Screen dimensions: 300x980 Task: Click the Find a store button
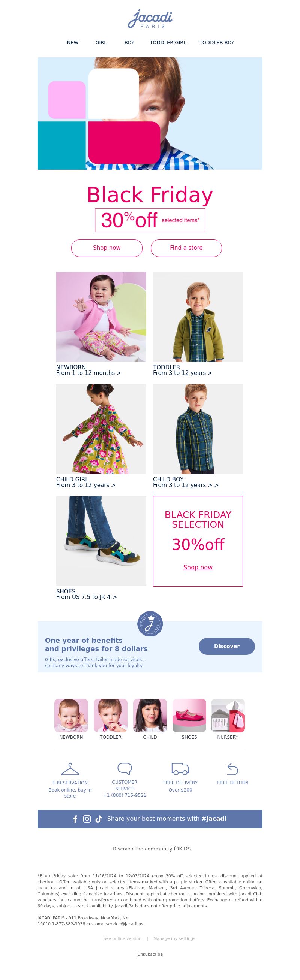pyautogui.click(x=186, y=248)
